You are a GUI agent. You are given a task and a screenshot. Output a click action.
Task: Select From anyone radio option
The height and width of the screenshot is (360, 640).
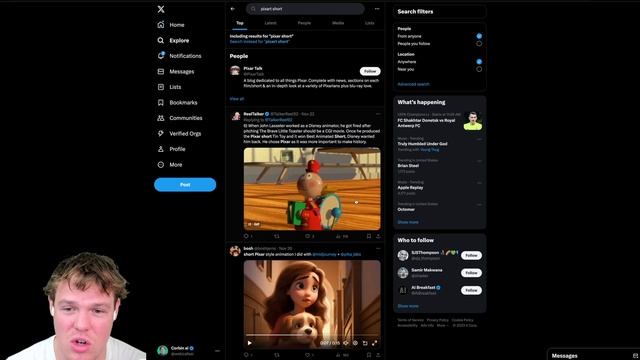point(479,36)
